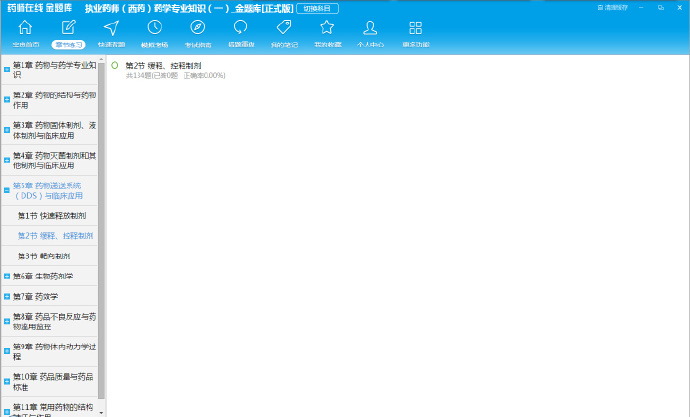Image resolution: width=690 pixels, height=417 pixels.
Task: Toggle the 第3章 药物固体制剂 expander icon
Action: coord(7,130)
